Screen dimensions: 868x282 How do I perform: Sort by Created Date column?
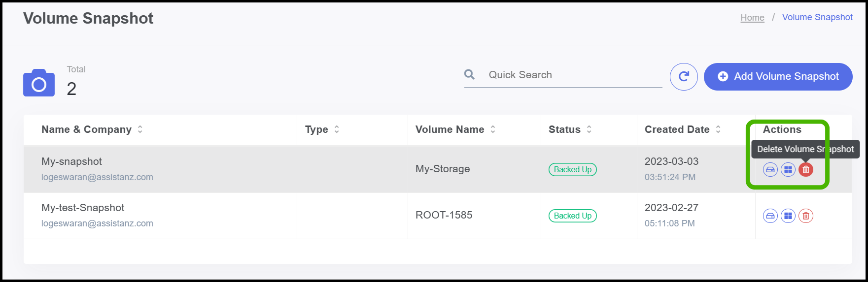tap(718, 129)
